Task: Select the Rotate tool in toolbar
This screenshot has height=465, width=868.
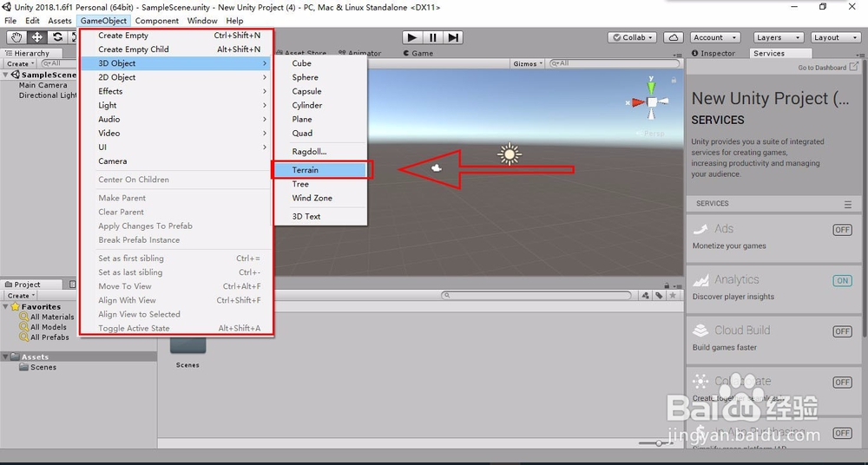Action: pyautogui.click(x=57, y=37)
